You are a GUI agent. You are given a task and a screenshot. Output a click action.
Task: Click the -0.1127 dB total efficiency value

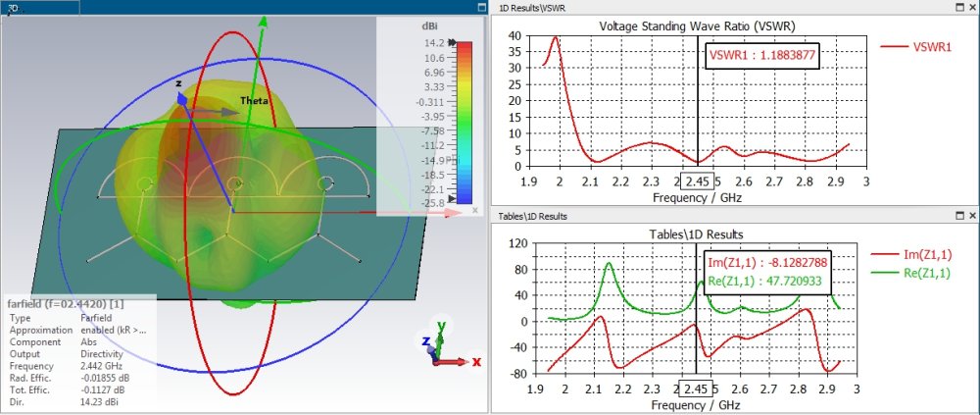pyautogui.click(x=104, y=389)
